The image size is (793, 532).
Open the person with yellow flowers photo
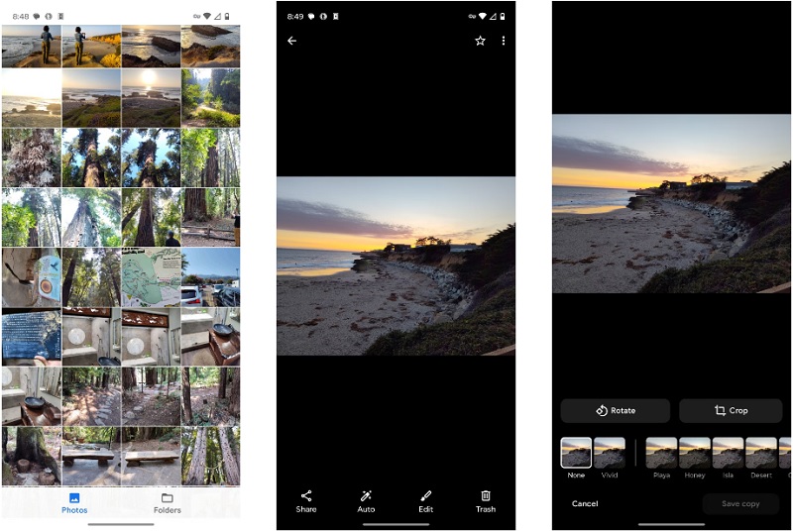tap(91, 47)
